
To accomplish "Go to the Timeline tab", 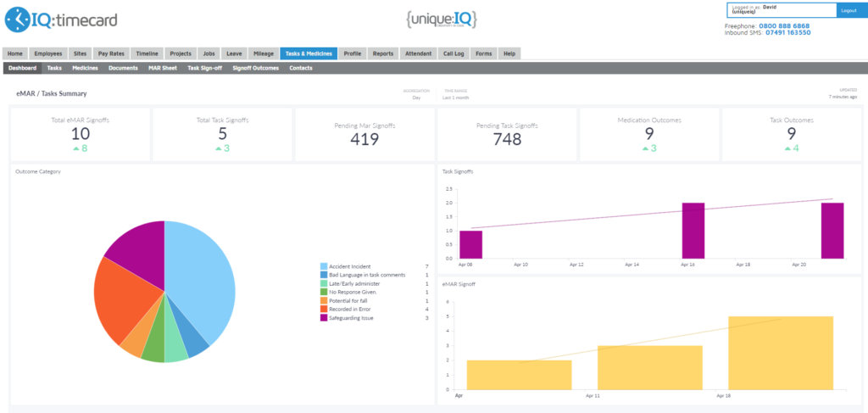I will click(x=147, y=53).
